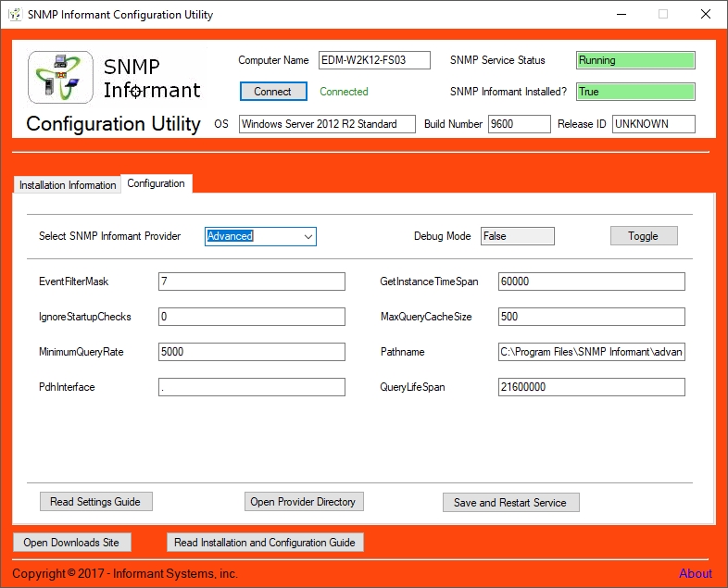This screenshot has height=588, width=728.
Task: Click the Toggle debug mode button
Action: [644, 236]
